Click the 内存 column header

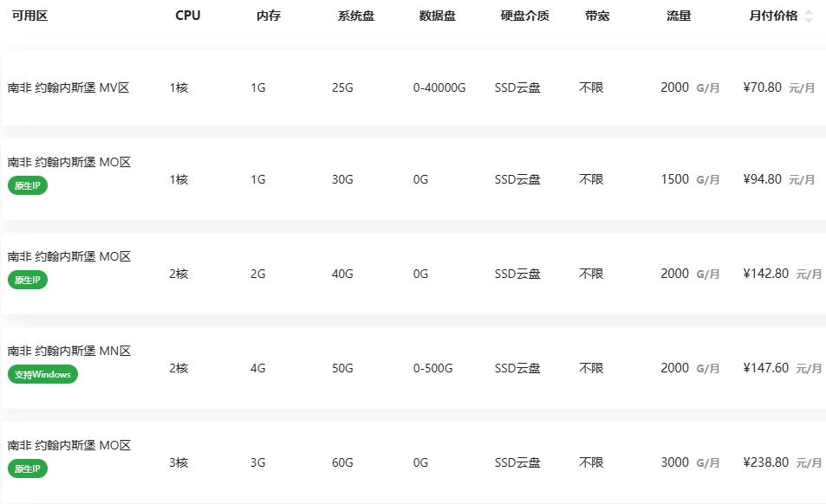269,16
